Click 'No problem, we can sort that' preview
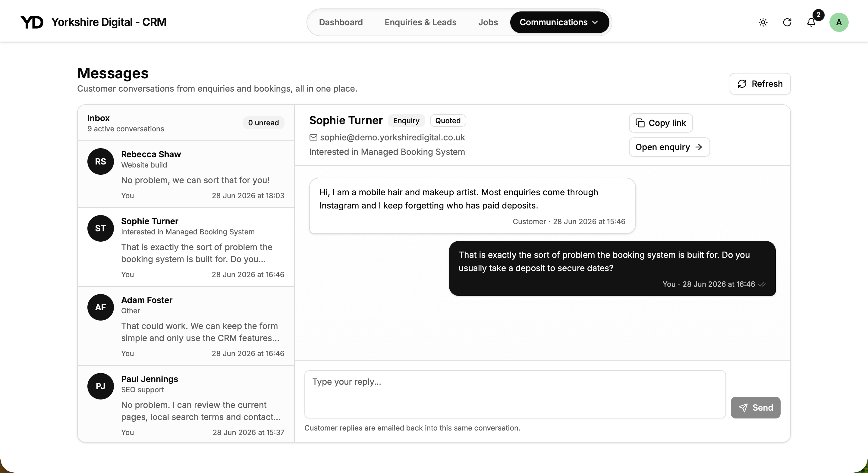Viewport: 868px width, 473px height. [x=195, y=180]
